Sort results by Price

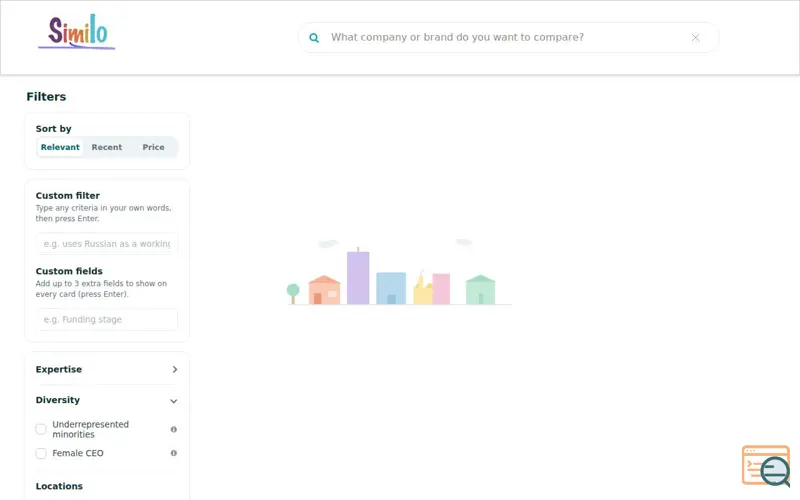153,147
